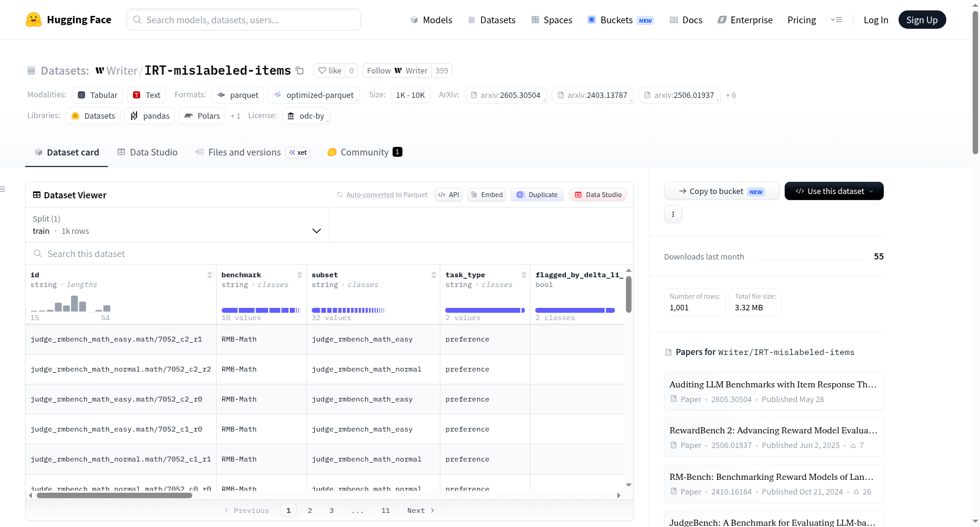The width and height of the screenshot is (980, 527).
Task: Open the arxiv:2605.30504 tag
Action: [505, 95]
